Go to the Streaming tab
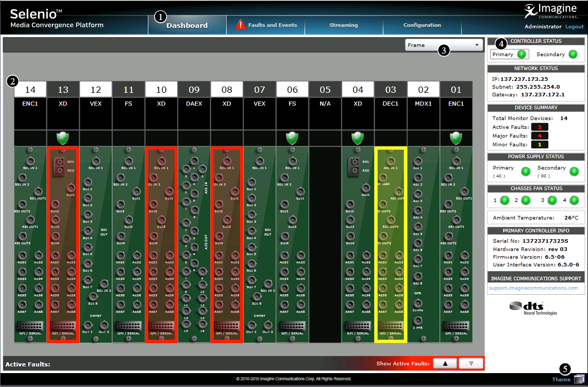 (x=344, y=25)
